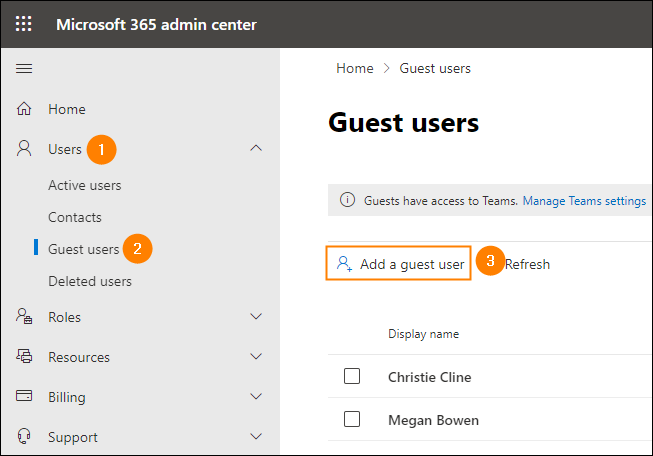This screenshot has height=456, width=653.
Task: Click the Refresh button
Action: [x=527, y=264]
